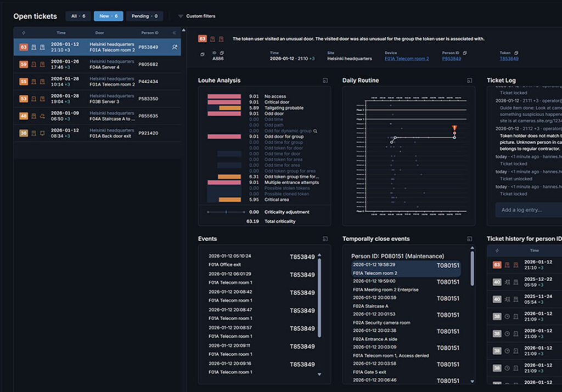
Task: Expand the Louhe Analysis panel
Action: coord(325,81)
